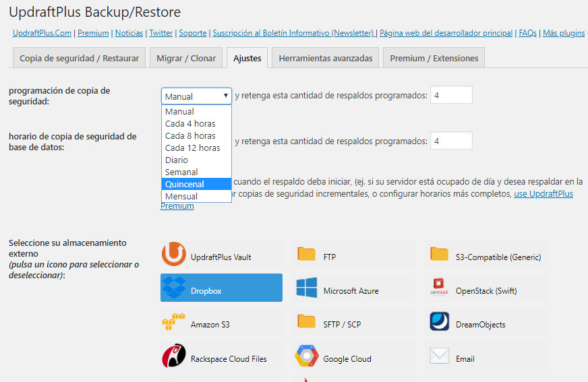This screenshot has height=382, width=588.
Task: Select the Microsoft Azure Windows icon
Action: coord(306,288)
